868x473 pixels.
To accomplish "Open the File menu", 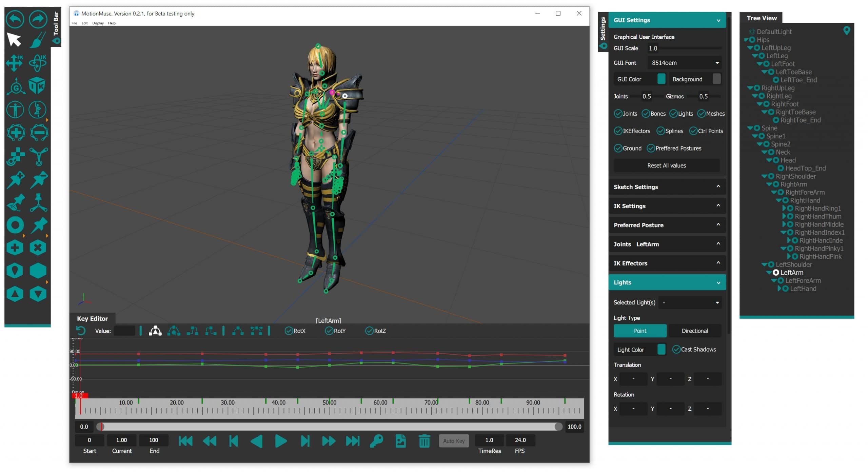I will pyautogui.click(x=74, y=23).
